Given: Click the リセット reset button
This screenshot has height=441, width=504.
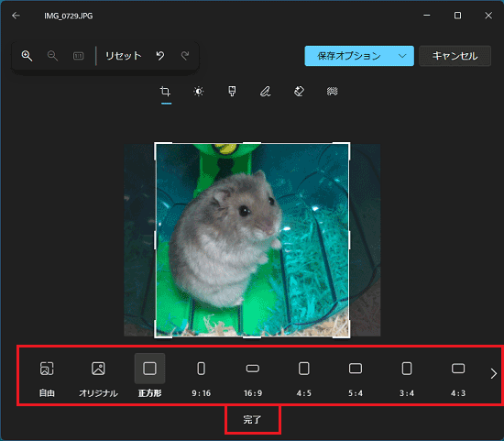Looking at the screenshot, I should (124, 56).
